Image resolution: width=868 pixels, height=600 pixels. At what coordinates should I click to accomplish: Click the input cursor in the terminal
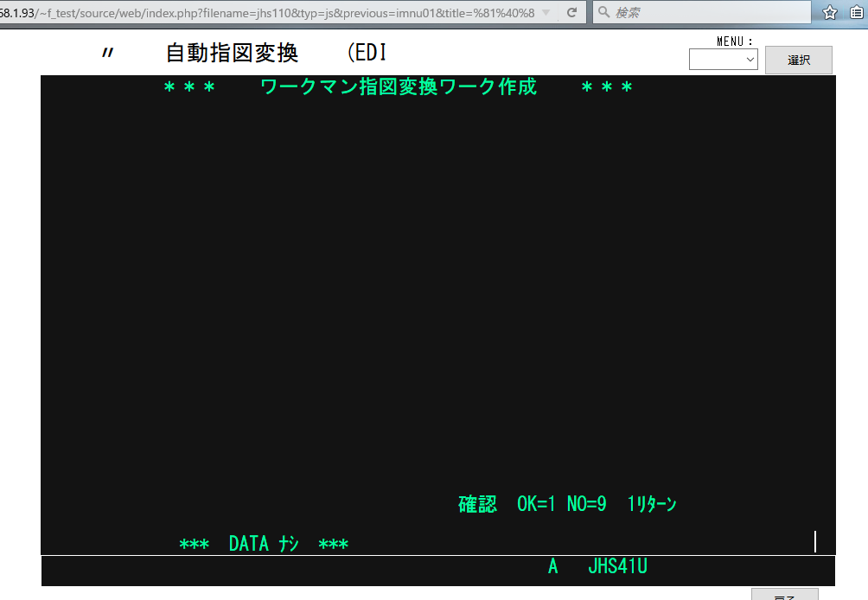coord(814,542)
